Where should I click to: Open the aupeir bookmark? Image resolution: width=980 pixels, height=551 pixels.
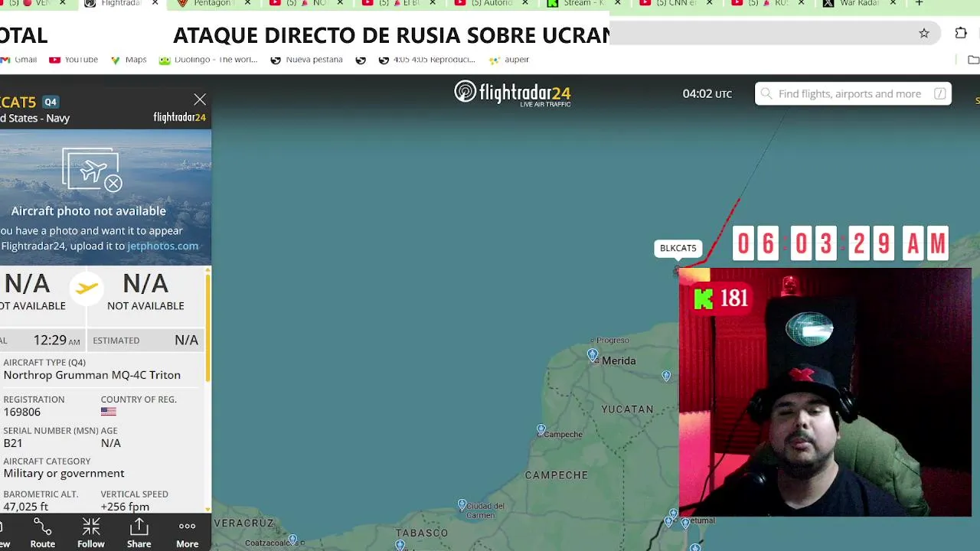(x=509, y=60)
